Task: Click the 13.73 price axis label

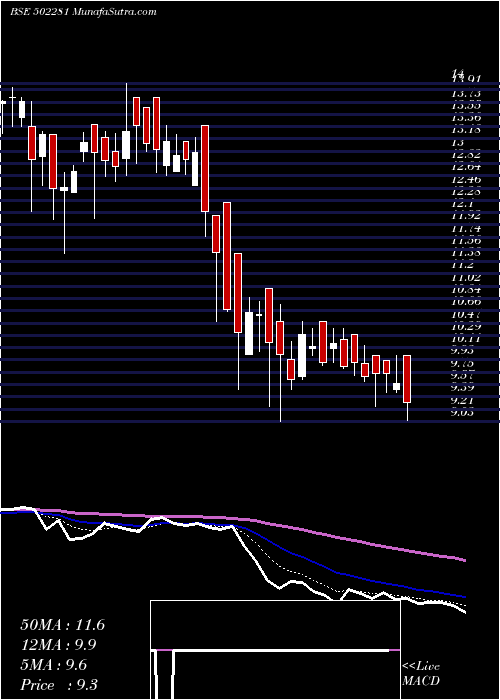Action: pos(466,94)
